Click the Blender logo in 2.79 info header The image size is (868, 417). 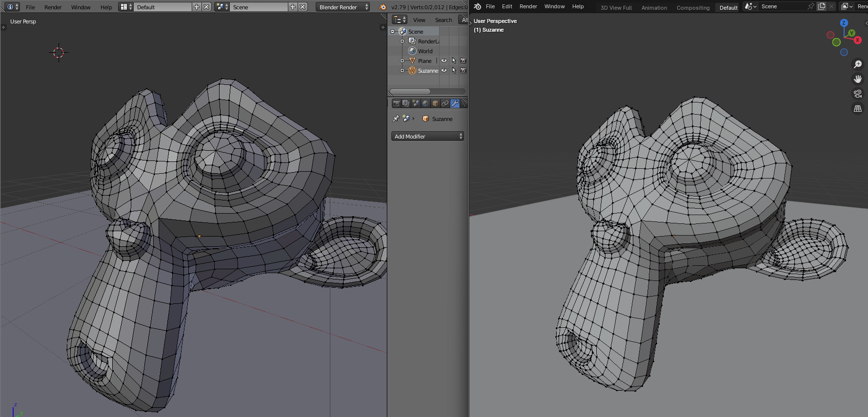383,7
